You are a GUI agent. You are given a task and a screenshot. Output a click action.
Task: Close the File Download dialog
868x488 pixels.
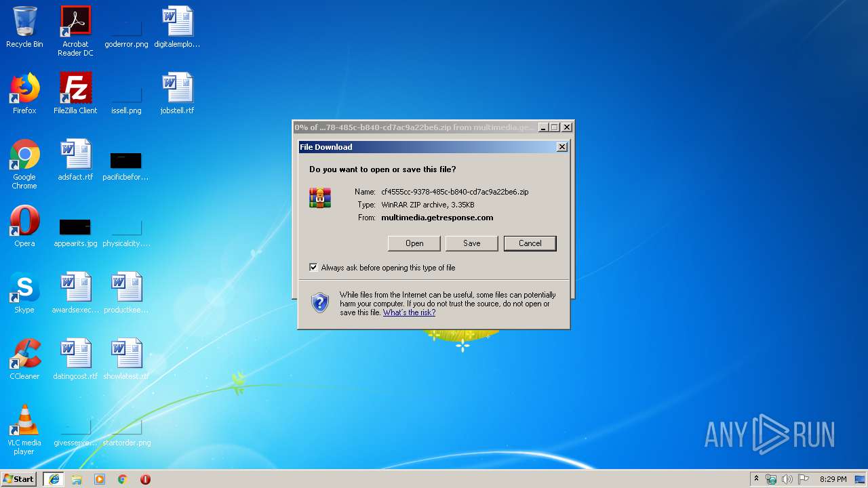coord(561,147)
